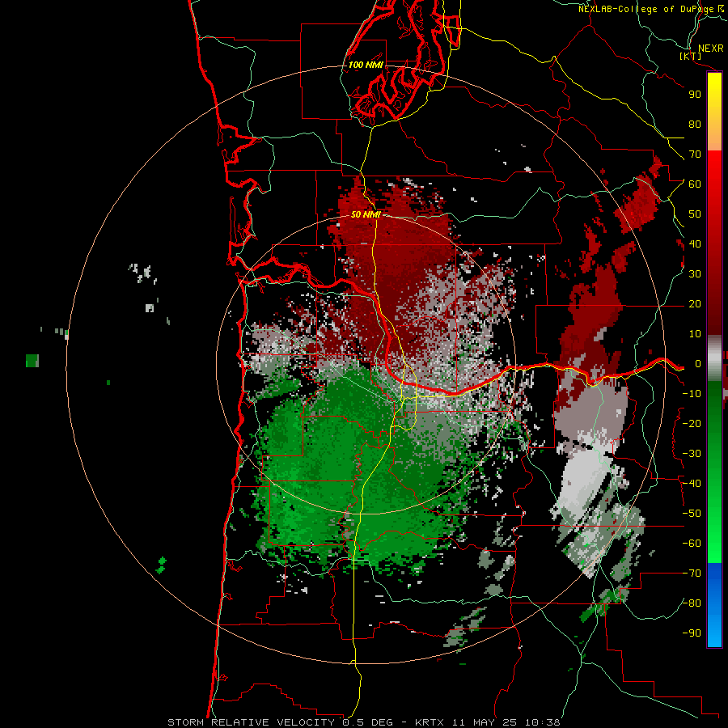Click the "-70" value on the velocity scale
This screenshot has width=728, height=728.
[692, 574]
